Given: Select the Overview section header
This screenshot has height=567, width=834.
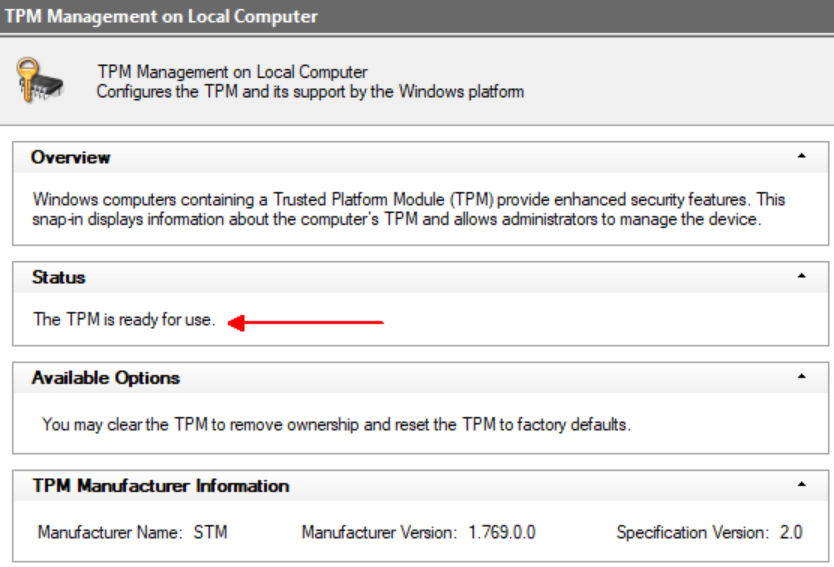Looking at the screenshot, I should [71, 157].
